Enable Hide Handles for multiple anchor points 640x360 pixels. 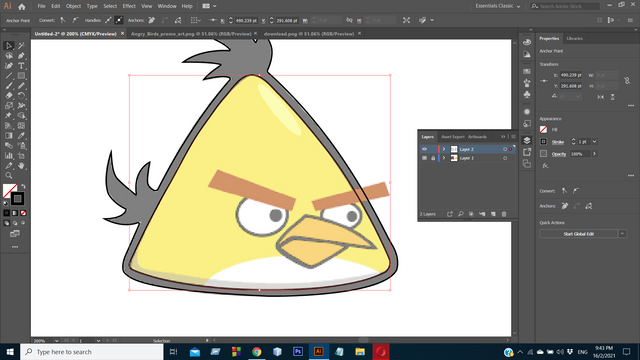[119, 20]
